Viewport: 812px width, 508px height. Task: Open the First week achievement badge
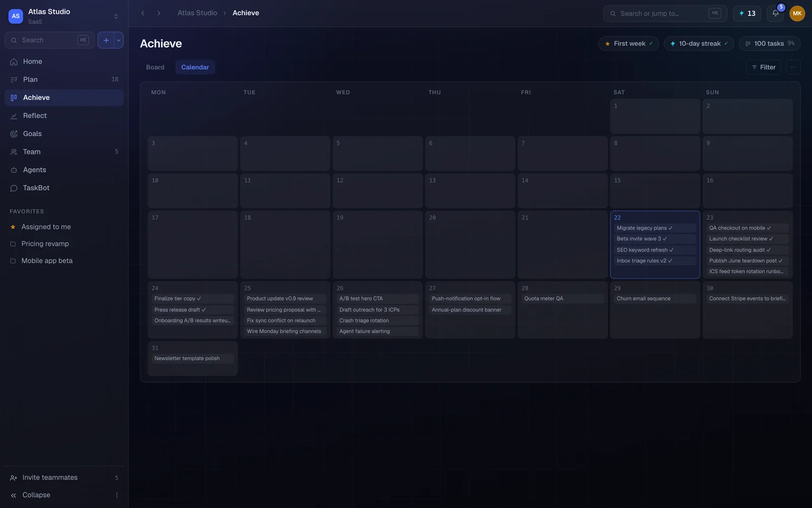(x=629, y=44)
